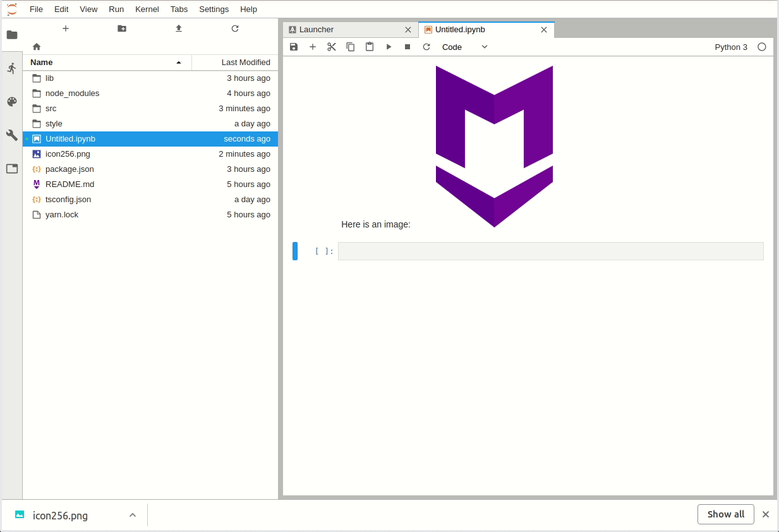The width and height of the screenshot is (779, 532).
Task: Select the style folder
Action: 150,124
